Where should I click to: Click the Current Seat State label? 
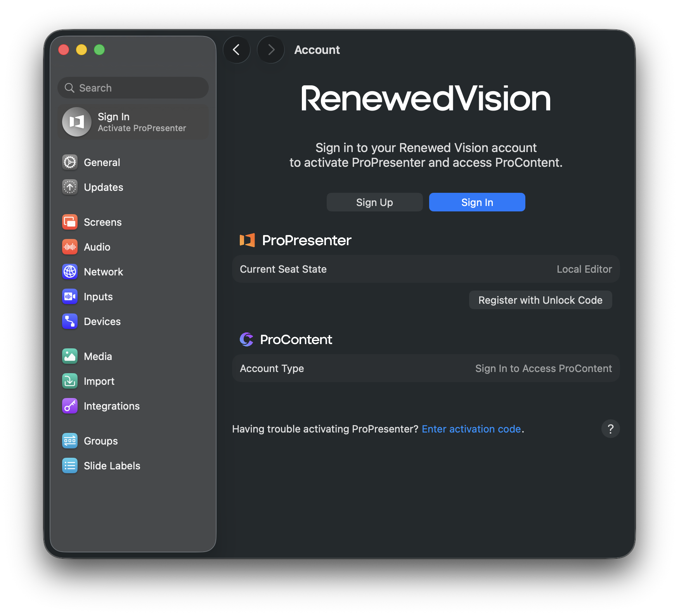(x=283, y=269)
